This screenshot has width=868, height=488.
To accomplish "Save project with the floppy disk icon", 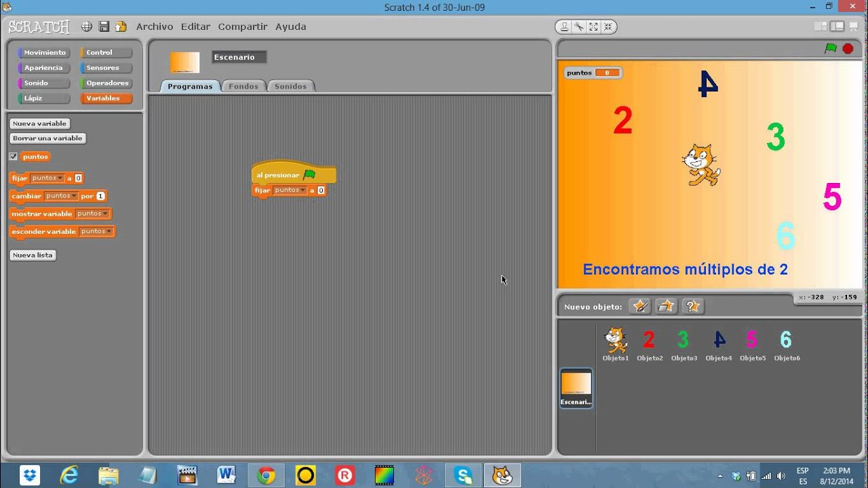I will (104, 26).
